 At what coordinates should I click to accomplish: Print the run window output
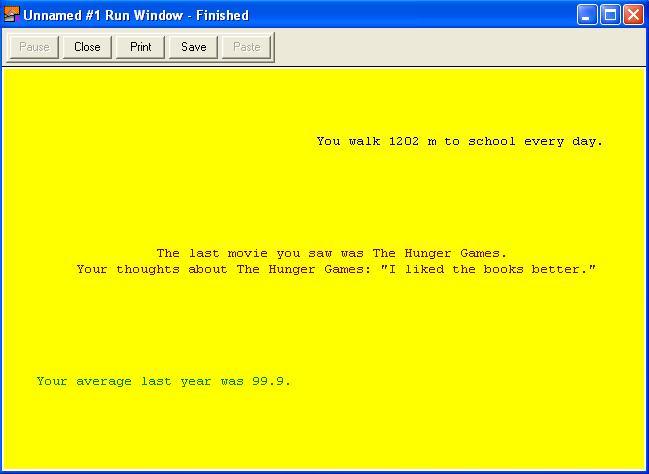[140, 47]
